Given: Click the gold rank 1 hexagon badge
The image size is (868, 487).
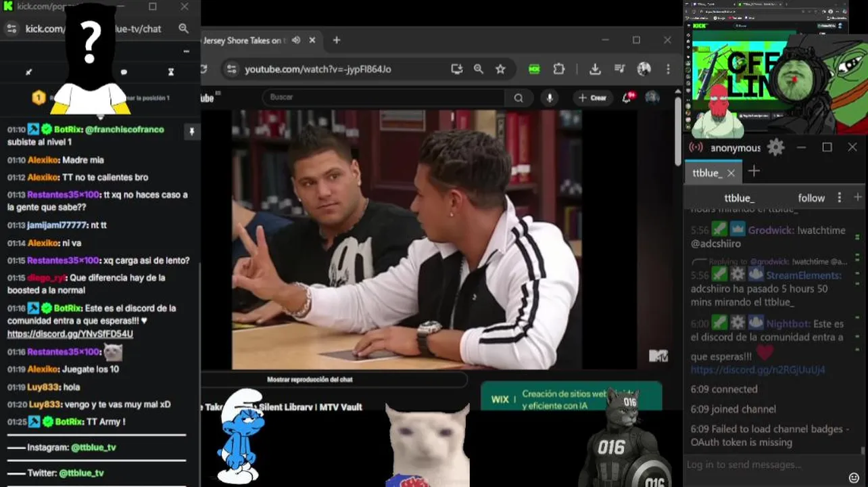Looking at the screenshot, I should coord(39,98).
